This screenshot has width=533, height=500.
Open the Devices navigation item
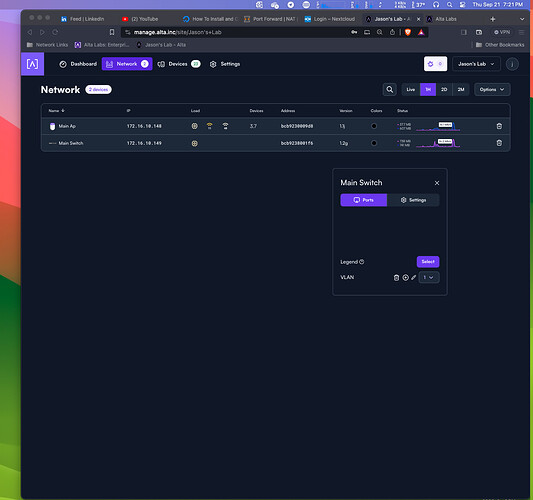[x=179, y=64]
